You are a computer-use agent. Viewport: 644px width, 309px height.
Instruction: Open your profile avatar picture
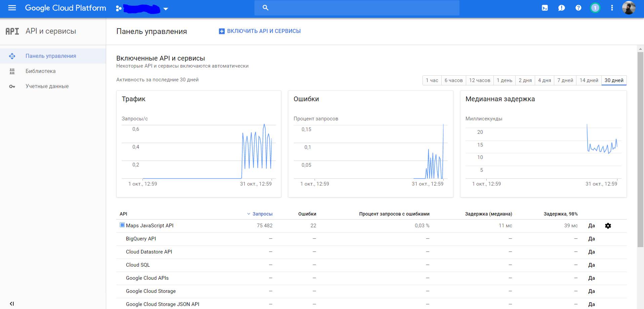coord(629,8)
